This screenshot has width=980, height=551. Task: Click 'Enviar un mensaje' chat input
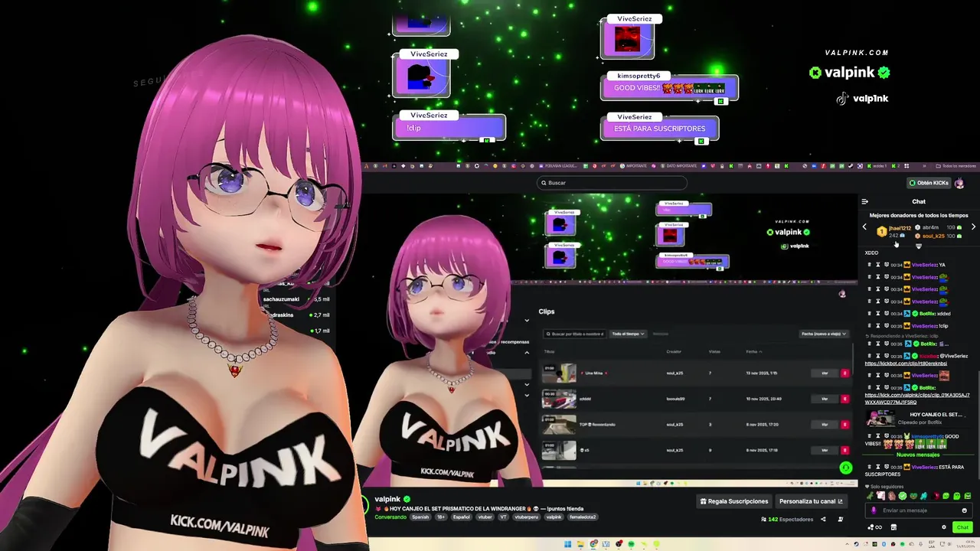click(918, 510)
